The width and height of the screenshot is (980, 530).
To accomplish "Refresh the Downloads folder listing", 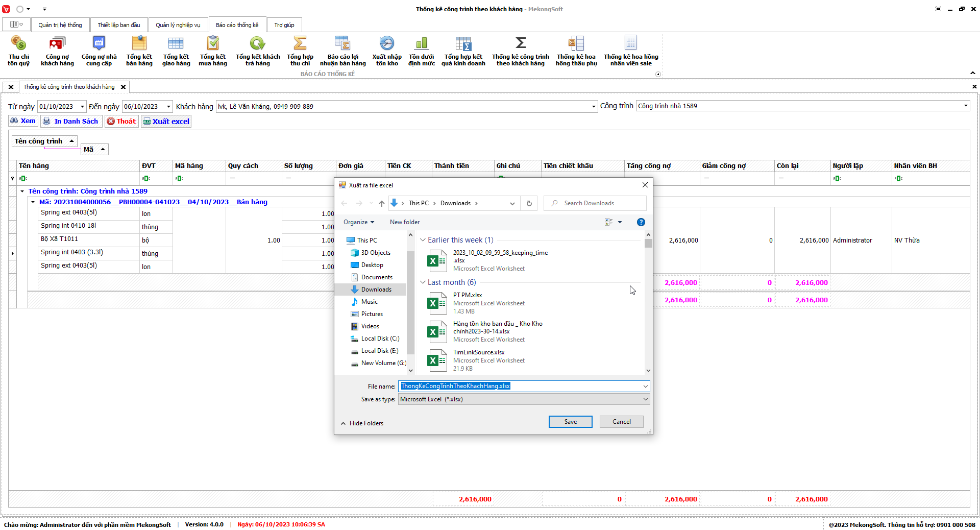I will (x=529, y=203).
